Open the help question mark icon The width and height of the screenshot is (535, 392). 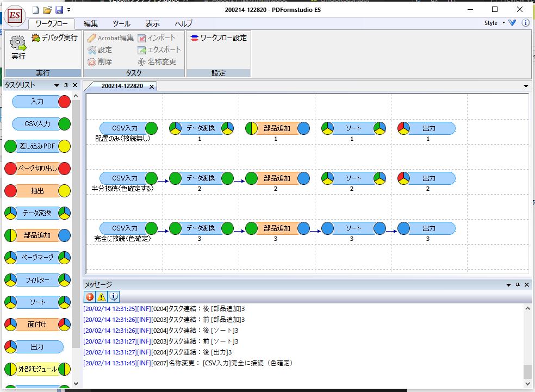[525, 23]
